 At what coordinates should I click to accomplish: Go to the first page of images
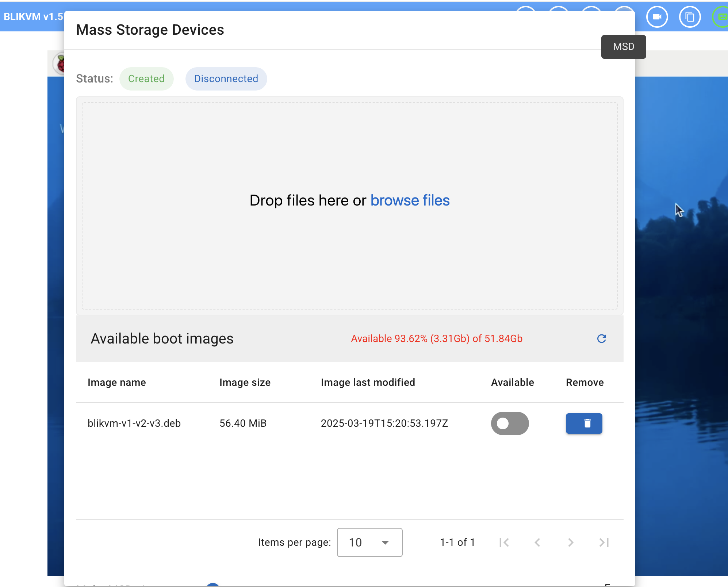coord(504,542)
